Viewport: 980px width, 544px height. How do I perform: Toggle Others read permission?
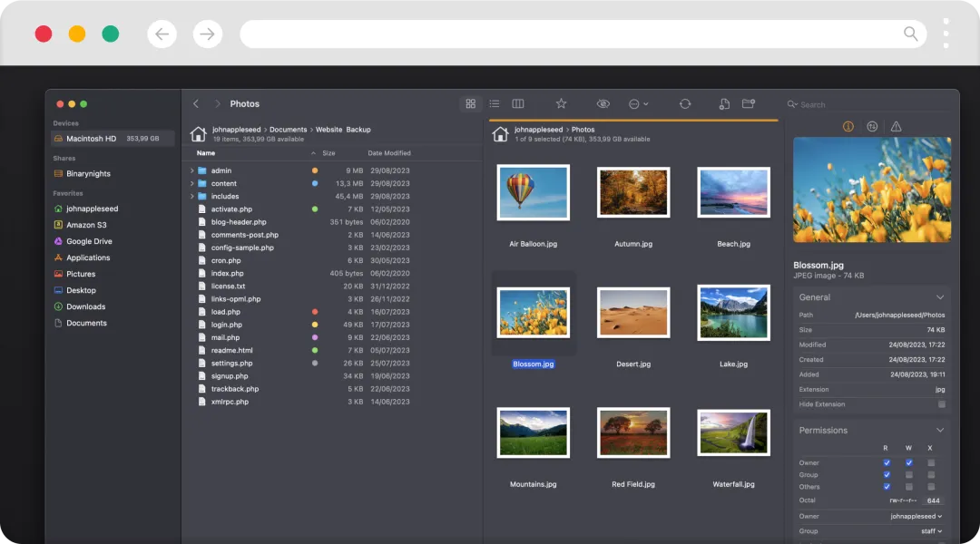click(x=887, y=487)
